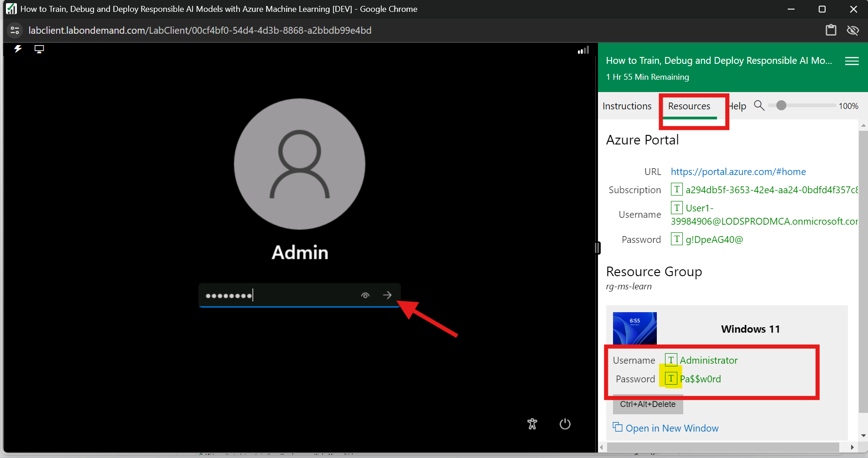Click the vertical scrollbar down arrow
868x458 pixels.
pyautogui.click(x=863, y=436)
